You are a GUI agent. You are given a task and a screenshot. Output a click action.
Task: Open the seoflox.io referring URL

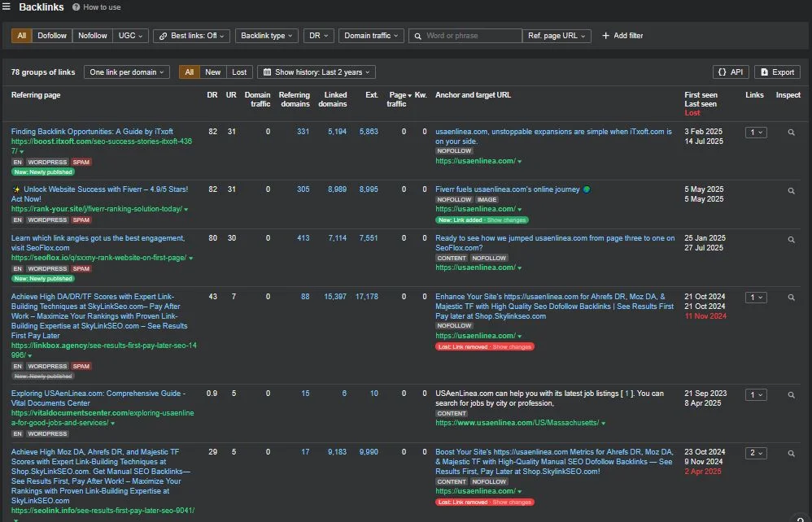[x=99, y=258]
